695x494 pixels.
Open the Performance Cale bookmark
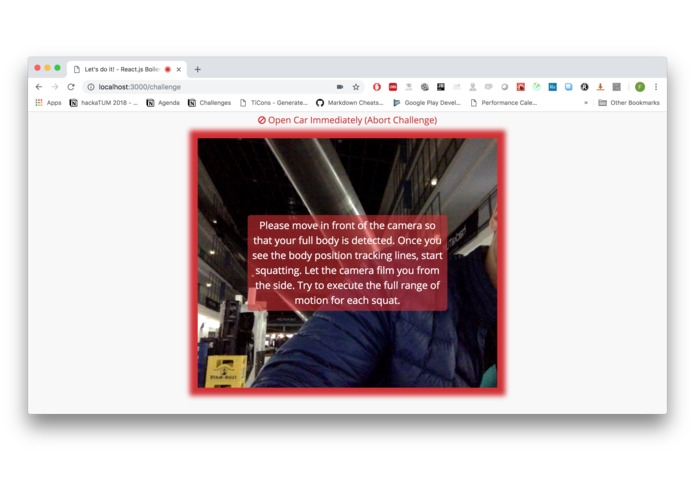(x=504, y=103)
